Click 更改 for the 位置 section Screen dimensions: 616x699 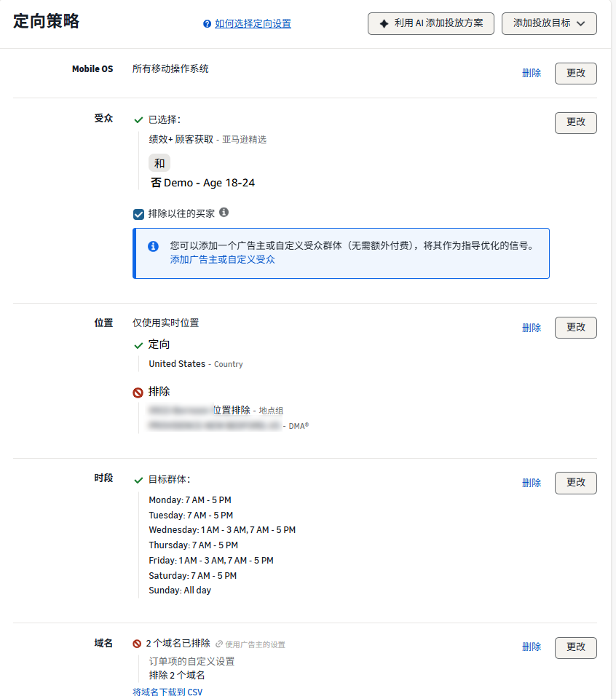pyautogui.click(x=575, y=328)
